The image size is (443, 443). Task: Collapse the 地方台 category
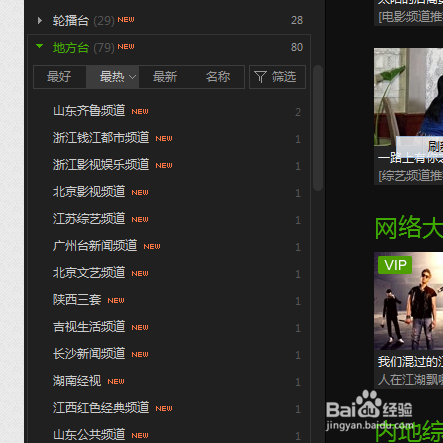(40, 46)
